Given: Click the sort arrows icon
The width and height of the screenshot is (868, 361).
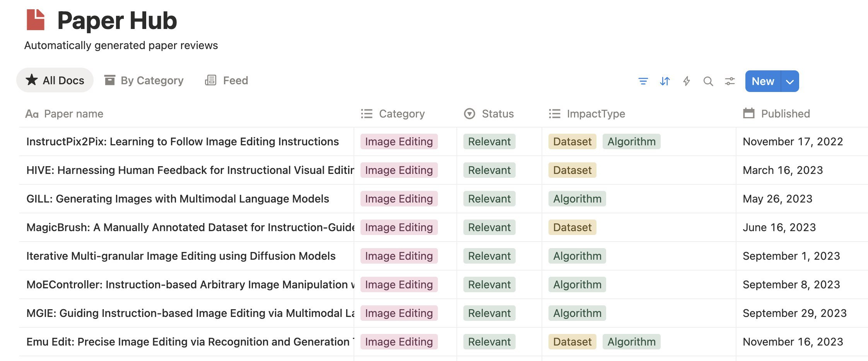Looking at the screenshot, I should 665,81.
